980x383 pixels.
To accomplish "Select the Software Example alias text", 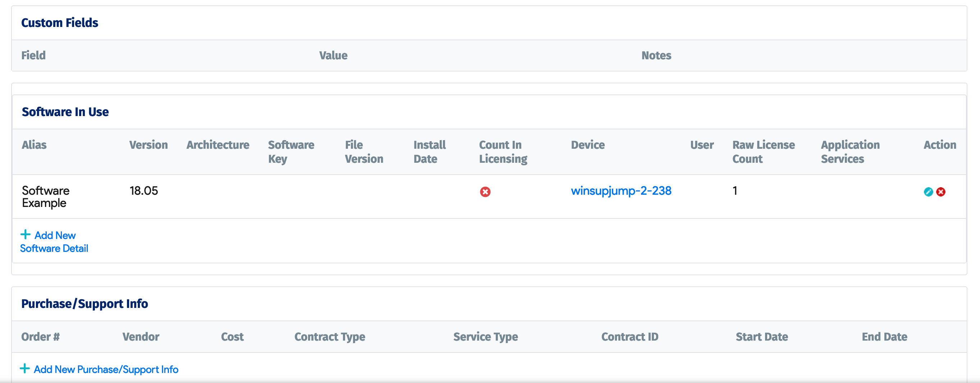I will [45, 196].
